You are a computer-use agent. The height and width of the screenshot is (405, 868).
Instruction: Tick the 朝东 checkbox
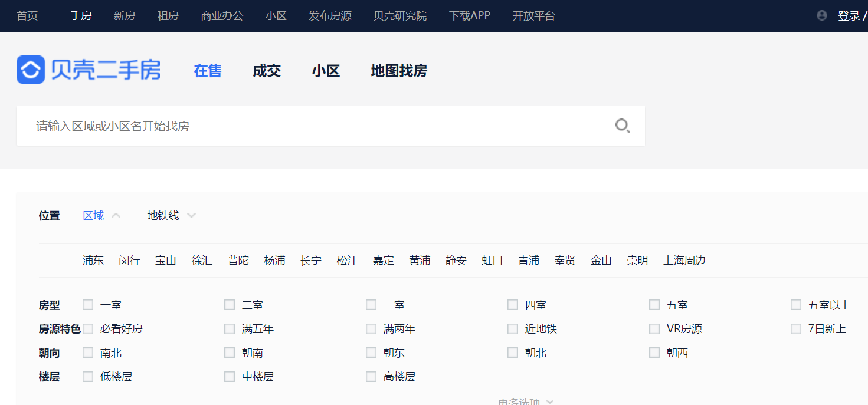[x=371, y=353]
